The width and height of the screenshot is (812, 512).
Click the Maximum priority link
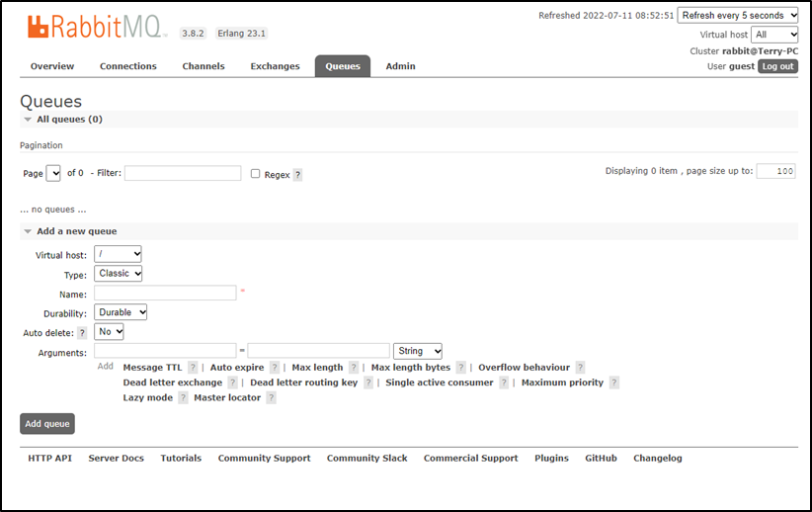point(562,383)
